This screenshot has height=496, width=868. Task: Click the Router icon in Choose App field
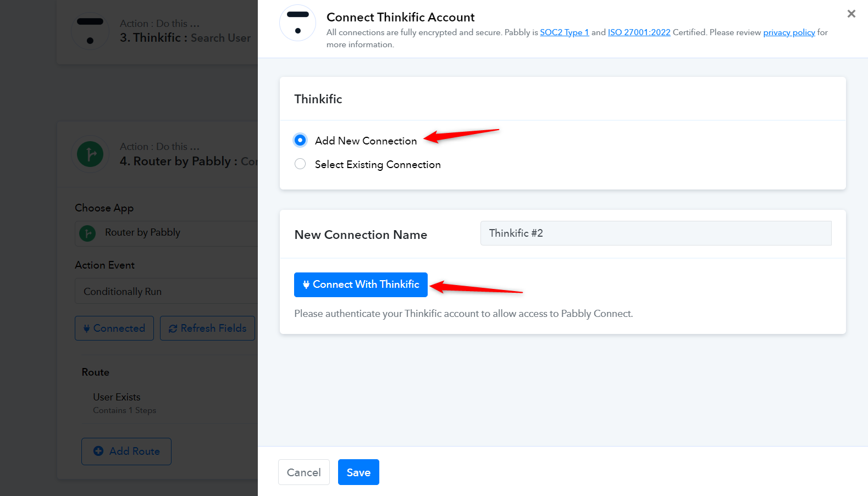pos(87,233)
